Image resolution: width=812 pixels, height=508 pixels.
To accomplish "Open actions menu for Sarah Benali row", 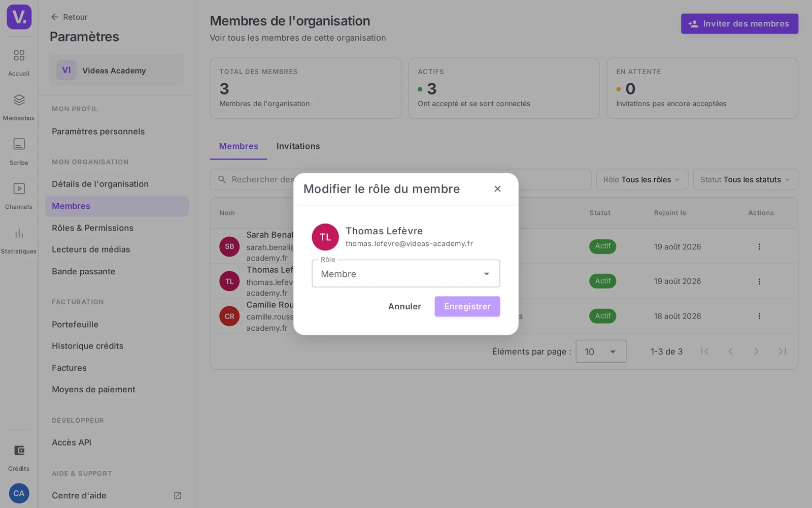I will click(x=759, y=246).
